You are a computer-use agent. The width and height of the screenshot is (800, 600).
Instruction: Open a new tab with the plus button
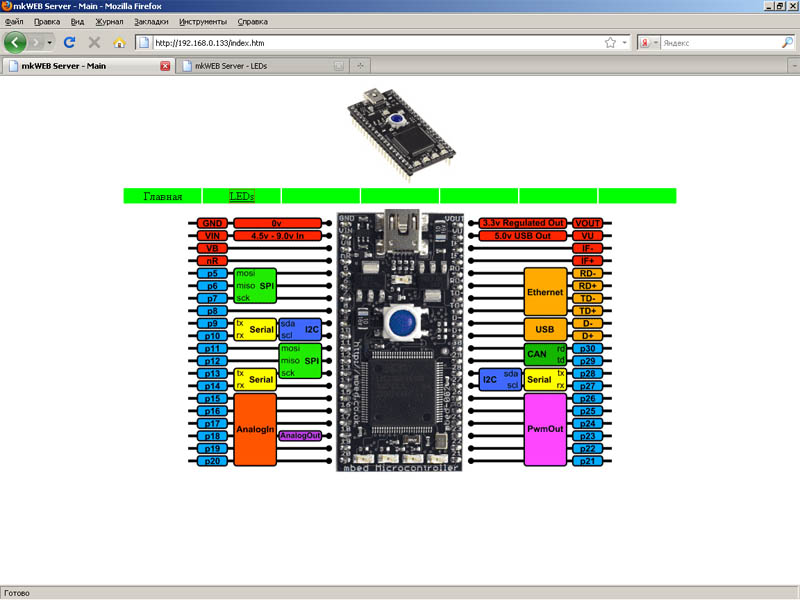pos(360,66)
